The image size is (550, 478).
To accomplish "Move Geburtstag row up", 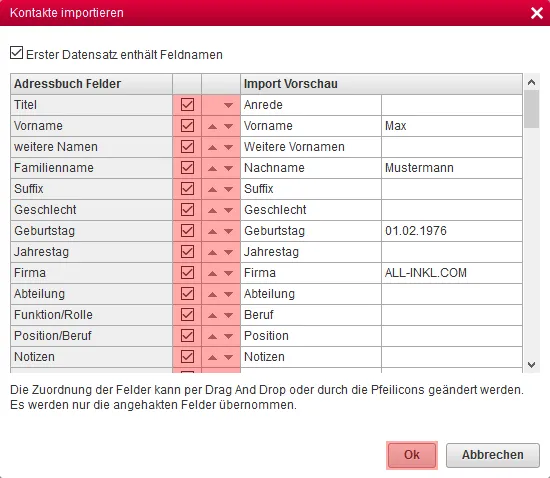I will pos(212,231).
